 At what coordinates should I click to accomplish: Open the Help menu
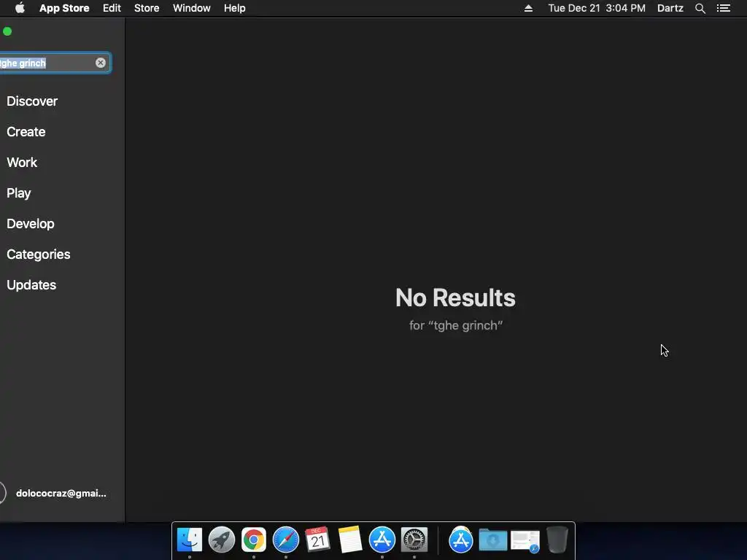[x=235, y=8]
